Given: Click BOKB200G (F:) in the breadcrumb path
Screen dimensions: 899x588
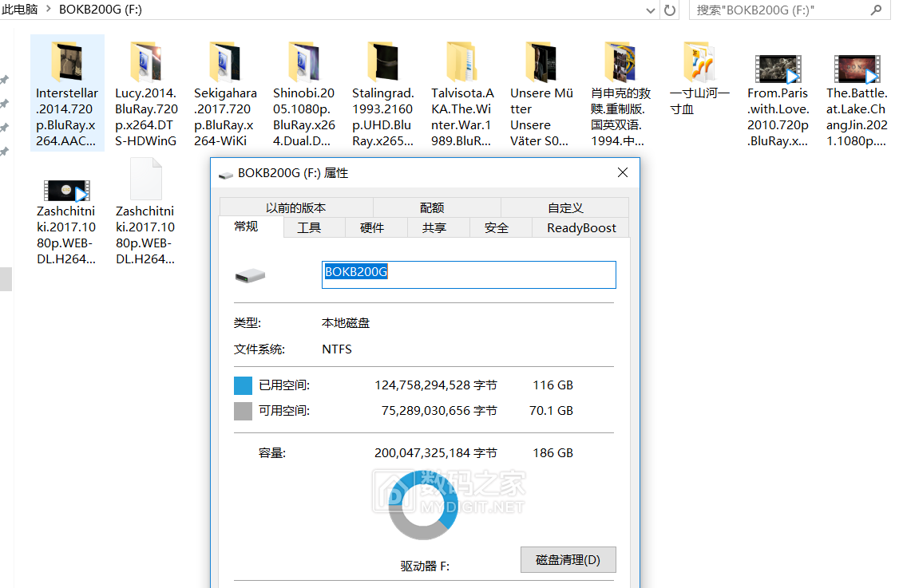Looking at the screenshot, I should pyautogui.click(x=101, y=10).
